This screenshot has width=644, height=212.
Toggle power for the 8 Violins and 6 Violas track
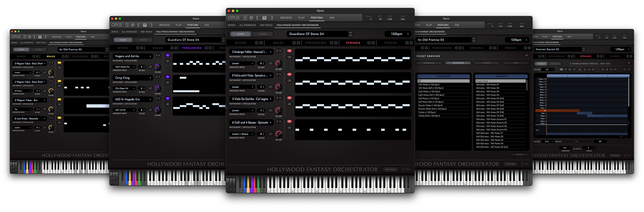pos(289,75)
